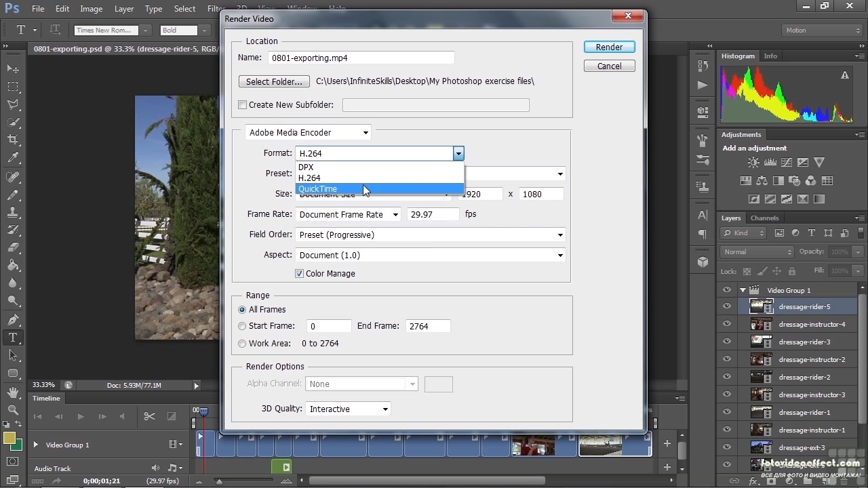Add a Brightness/Contrast adjustment
The height and width of the screenshot is (488, 868).
[x=753, y=163]
